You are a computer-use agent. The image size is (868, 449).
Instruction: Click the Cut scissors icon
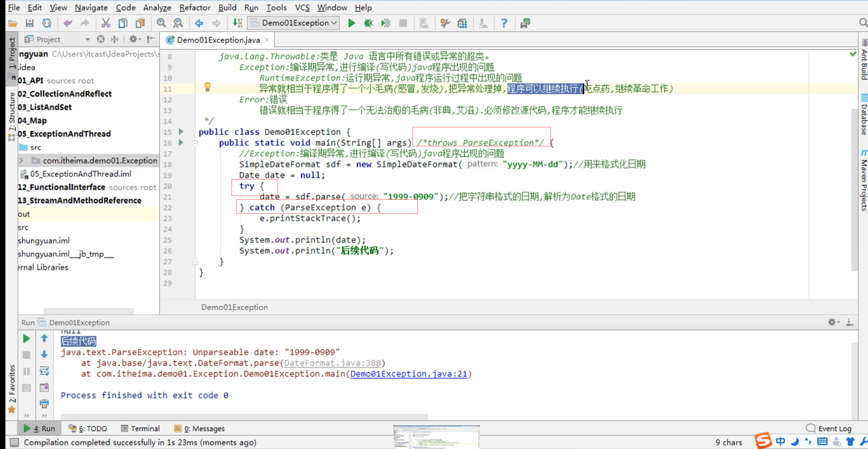coord(105,23)
